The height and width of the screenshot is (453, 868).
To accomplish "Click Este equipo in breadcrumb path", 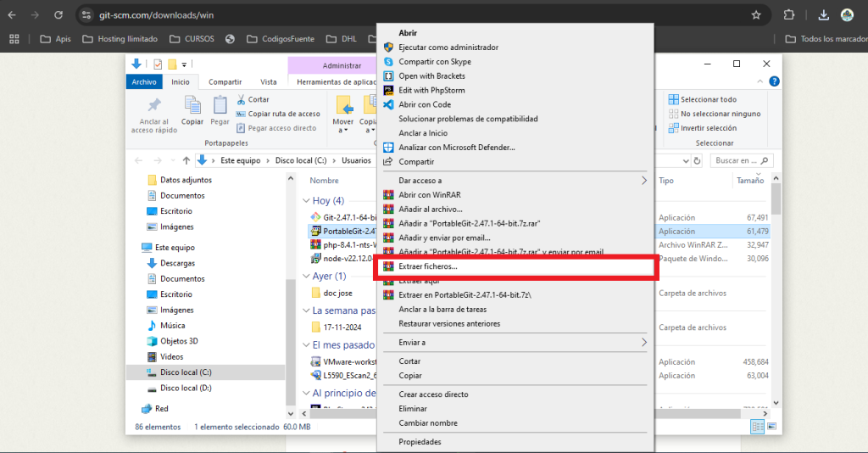I will point(240,160).
